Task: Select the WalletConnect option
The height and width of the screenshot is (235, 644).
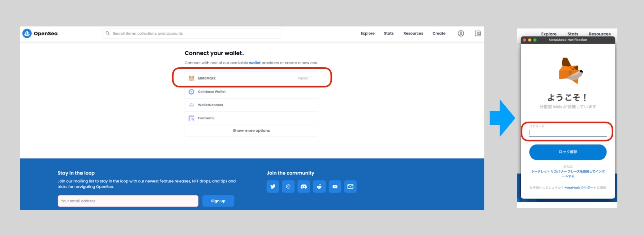Action: tap(252, 105)
